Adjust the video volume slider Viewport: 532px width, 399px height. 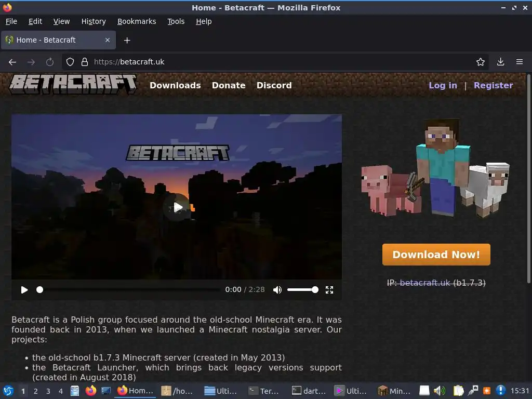tap(303, 290)
